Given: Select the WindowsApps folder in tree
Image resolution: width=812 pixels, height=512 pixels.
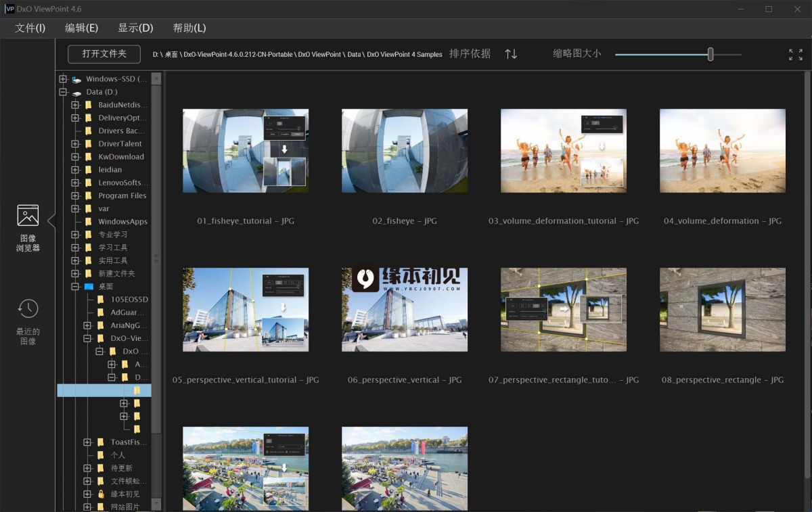Looking at the screenshot, I should [122, 221].
